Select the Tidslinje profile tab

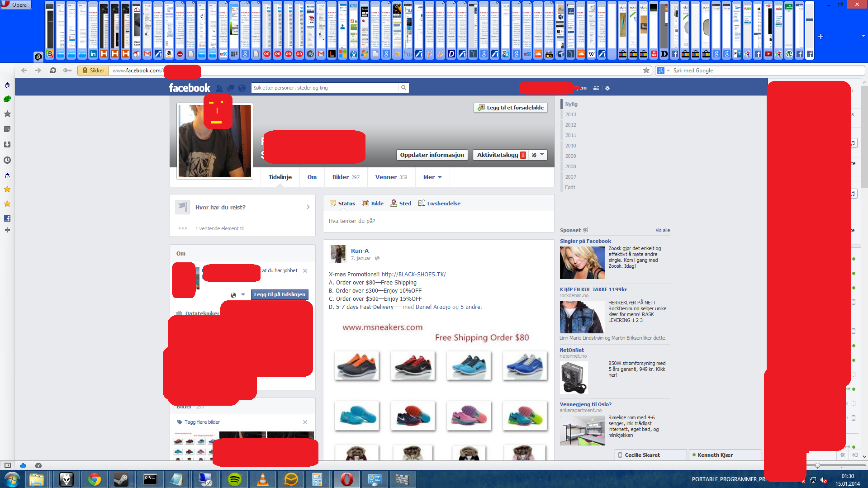pos(280,177)
